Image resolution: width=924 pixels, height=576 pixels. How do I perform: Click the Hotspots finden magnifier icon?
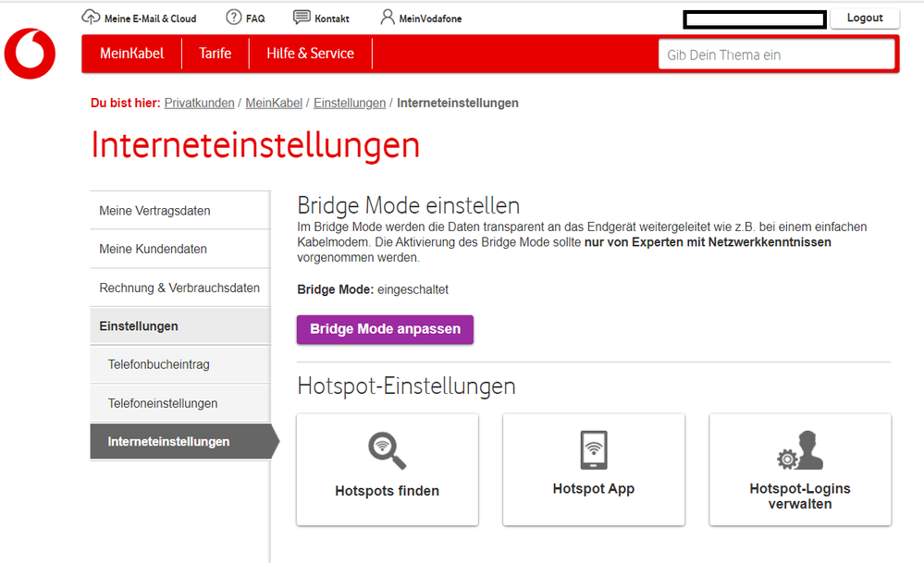tap(388, 450)
